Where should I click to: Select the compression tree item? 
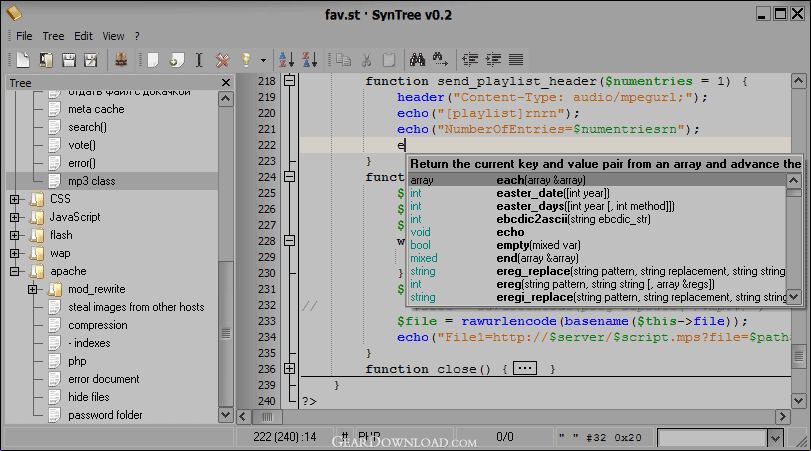tap(98, 325)
